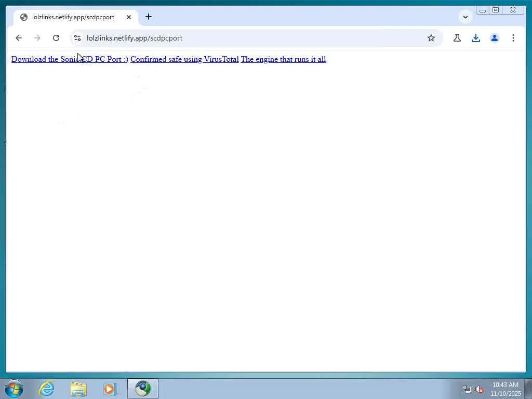Open the Chrome three-dot menu
Viewport: 532px width, 399px height.
click(x=513, y=38)
